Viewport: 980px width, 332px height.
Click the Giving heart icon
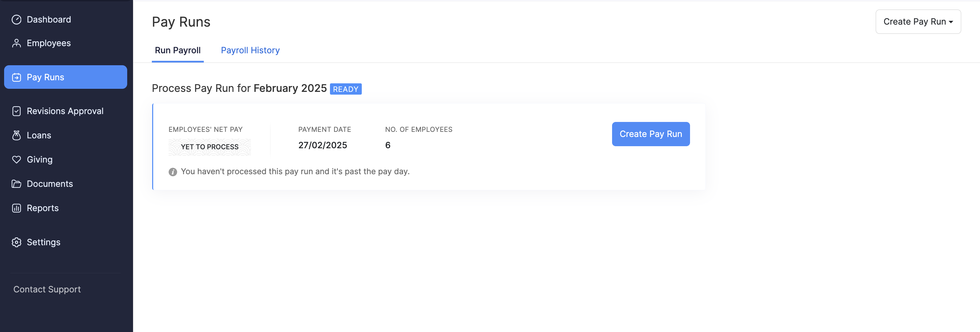tap(17, 159)
